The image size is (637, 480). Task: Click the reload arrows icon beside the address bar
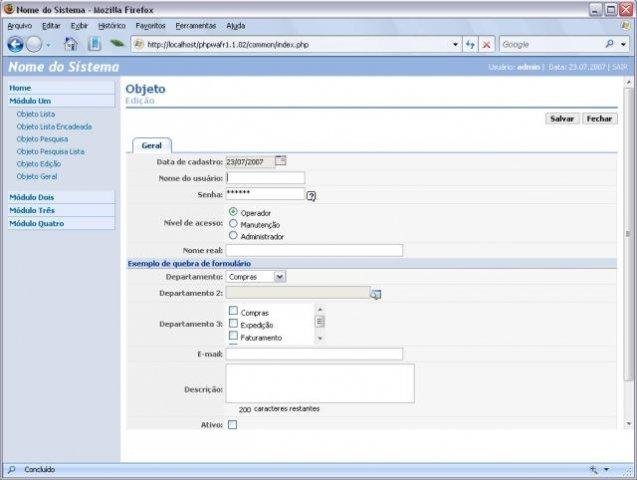pos(470,45)
